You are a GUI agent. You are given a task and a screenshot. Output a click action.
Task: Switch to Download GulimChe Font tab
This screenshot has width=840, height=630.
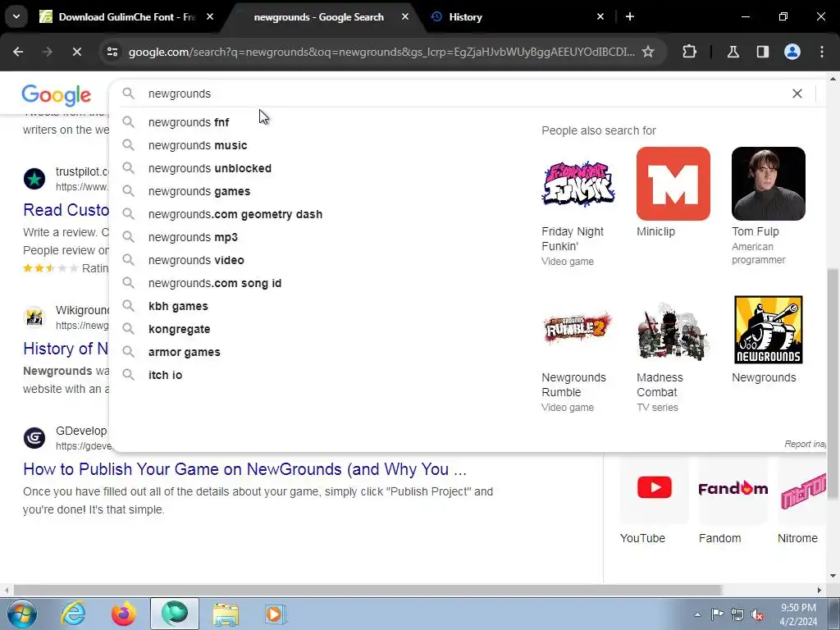[x=127, y=17]
